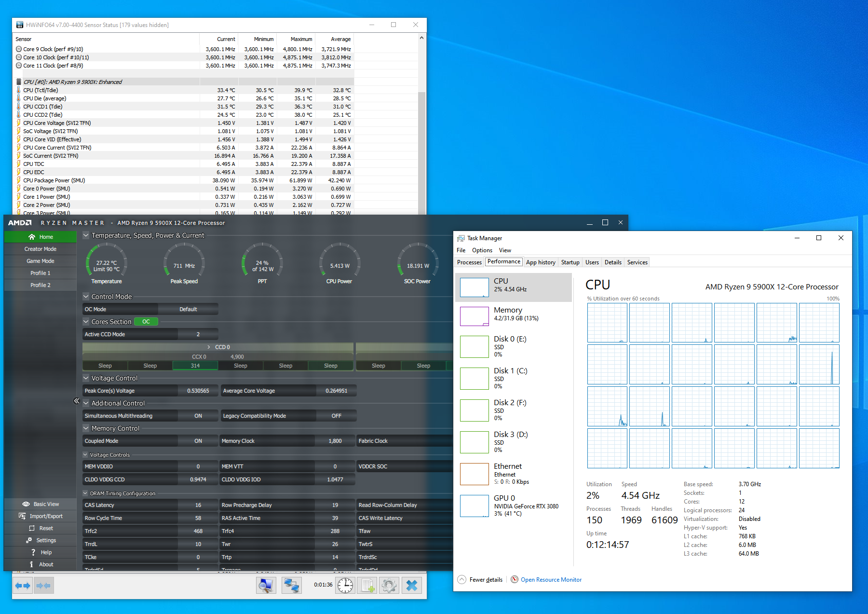Collapse the Voltage Control section
The image size is (868, 614).
pos(86,378)
